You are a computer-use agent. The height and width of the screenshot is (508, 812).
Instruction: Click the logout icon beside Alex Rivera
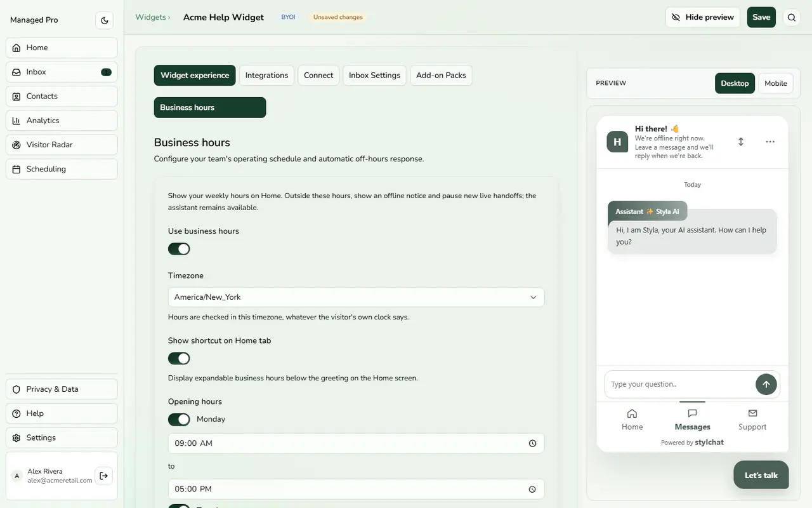point(104,476)
